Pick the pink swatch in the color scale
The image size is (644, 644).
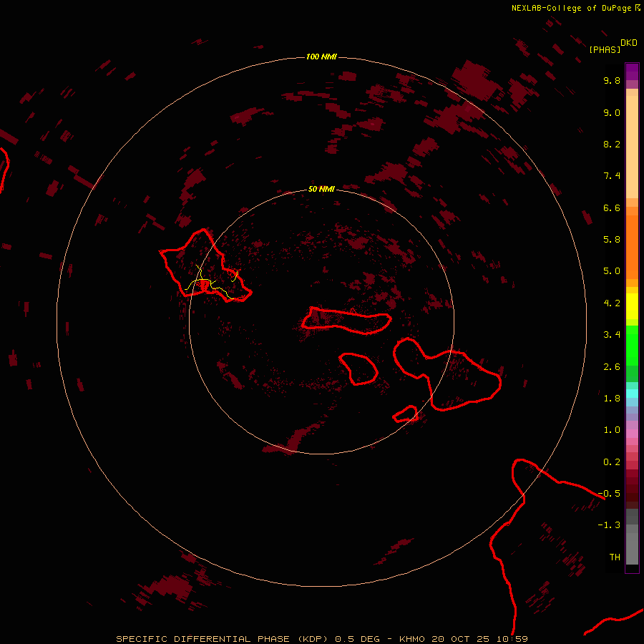[632, 434]
